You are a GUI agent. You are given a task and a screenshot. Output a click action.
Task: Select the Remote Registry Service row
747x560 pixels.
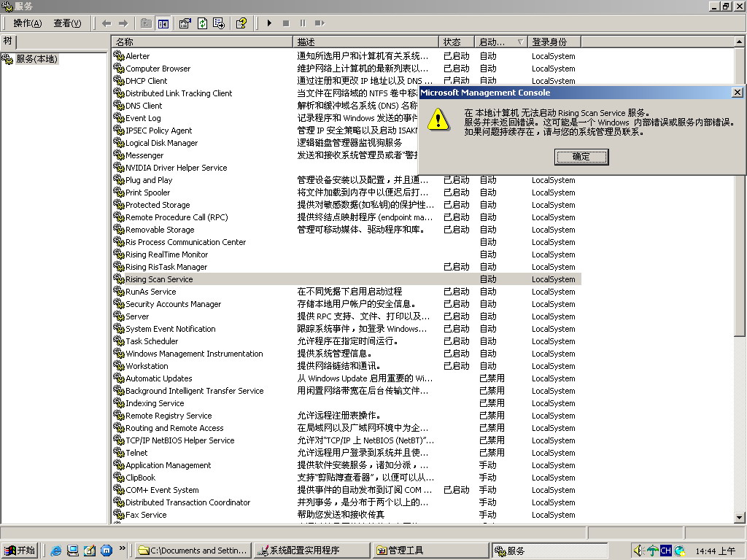347,415
